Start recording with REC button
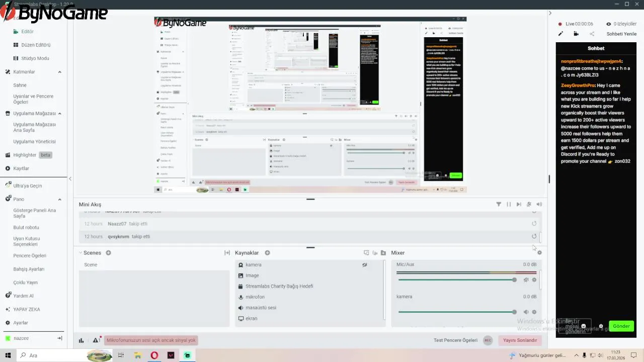This screenshot has height=362, width=644. 488,340
